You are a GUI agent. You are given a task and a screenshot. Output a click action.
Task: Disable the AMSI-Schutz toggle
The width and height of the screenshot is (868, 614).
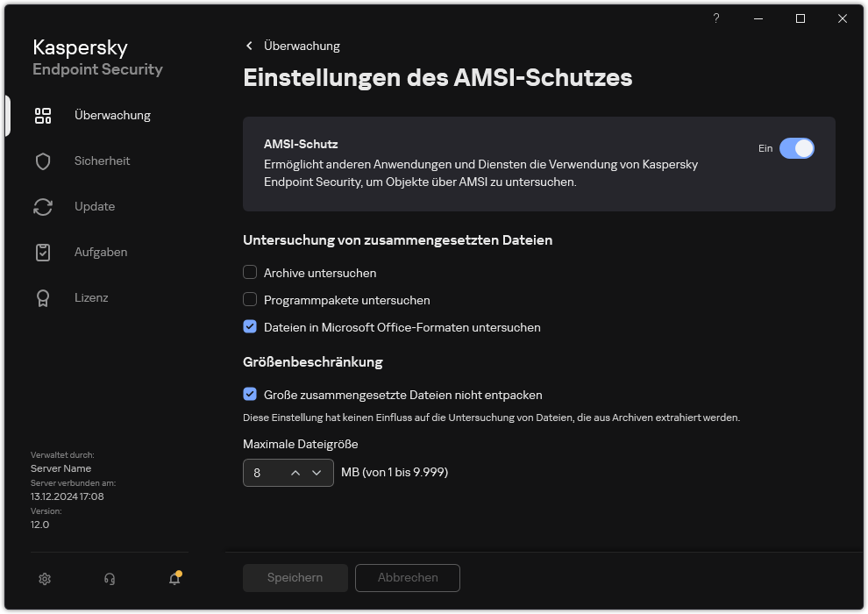point(797,148)
